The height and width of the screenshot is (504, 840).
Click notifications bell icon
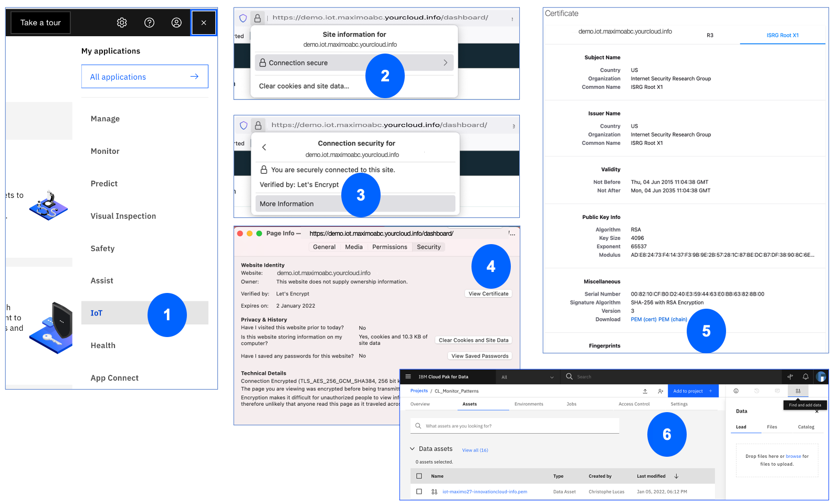805,376
